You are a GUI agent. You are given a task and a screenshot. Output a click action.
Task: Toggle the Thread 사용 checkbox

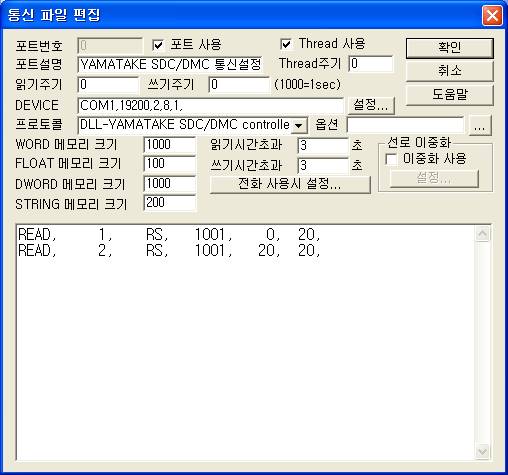coord(286,44)
